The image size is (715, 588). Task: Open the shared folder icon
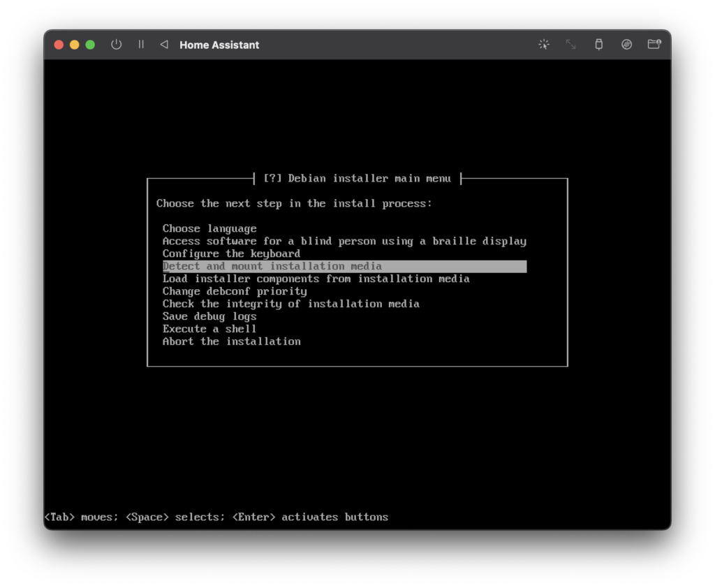tap(654, 44)
